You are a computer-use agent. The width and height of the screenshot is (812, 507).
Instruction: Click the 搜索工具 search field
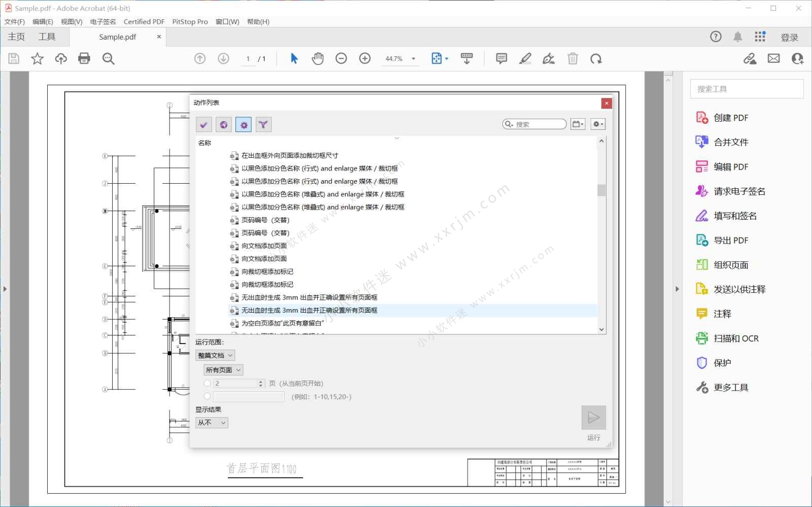coord(747,89)
